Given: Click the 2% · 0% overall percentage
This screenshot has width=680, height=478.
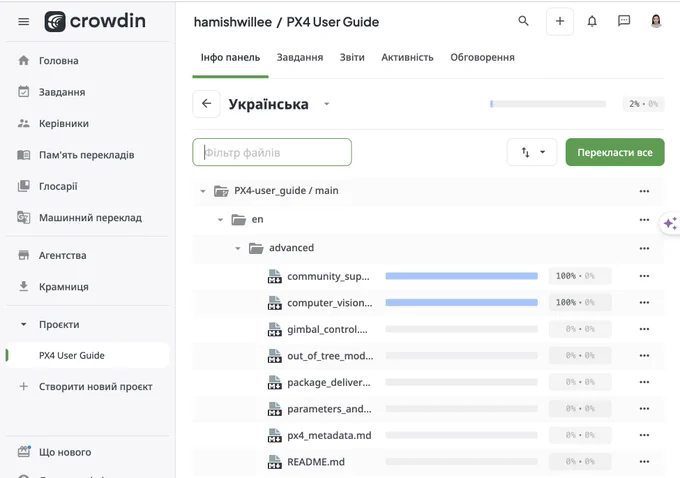Looking at the screenshot, I should (644, 104).
